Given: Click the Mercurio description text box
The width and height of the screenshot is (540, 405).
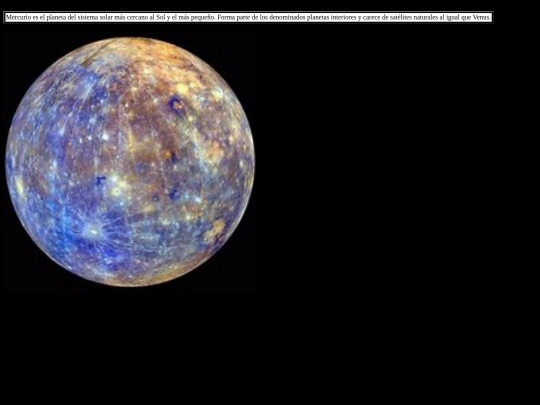Looking at the screenshot, I should [248, 17].
